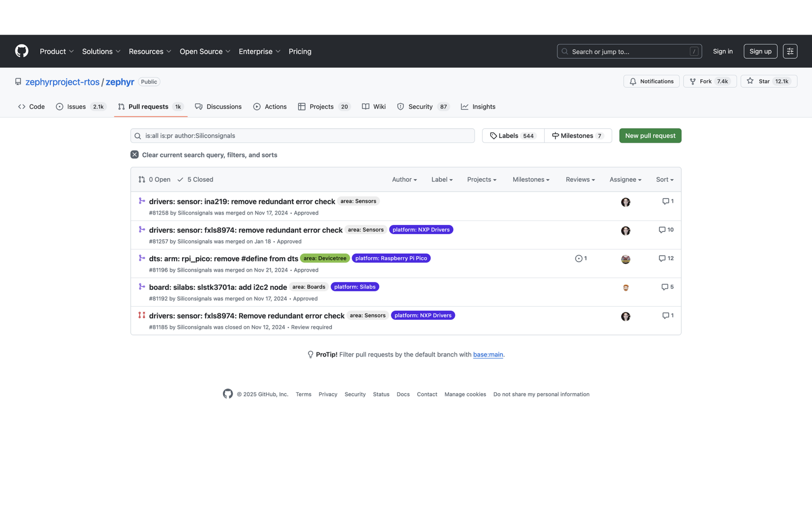Click the 'platform: Silabs' label
Viewport: 812px width, 508px height.
click(354, 287)
